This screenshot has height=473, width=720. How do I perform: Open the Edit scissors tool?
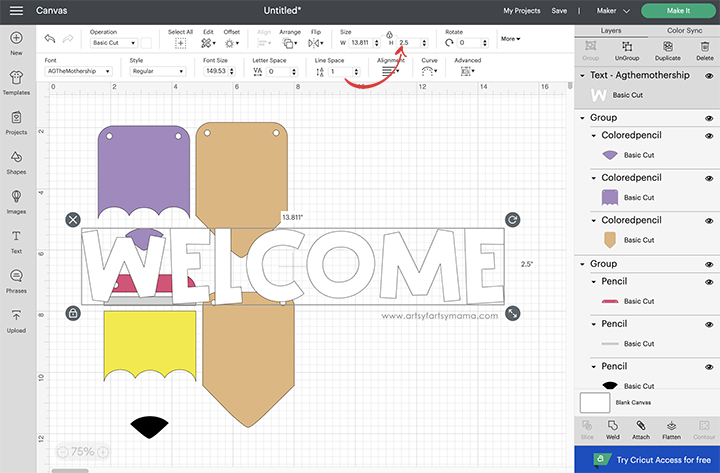(208, 43)
